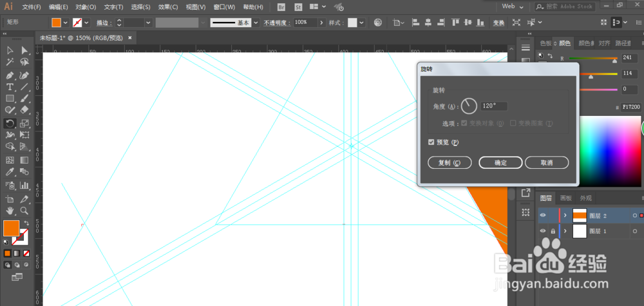Cancel rotation with 取消 button
This screenshot has height=306, width=644.
tap(547, 162)
